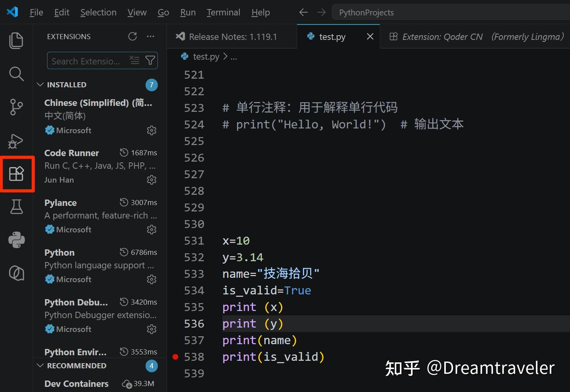570x392 pixels.
Task: Select the Dev Containers extension entry
Action: click(x=100, y=384)
